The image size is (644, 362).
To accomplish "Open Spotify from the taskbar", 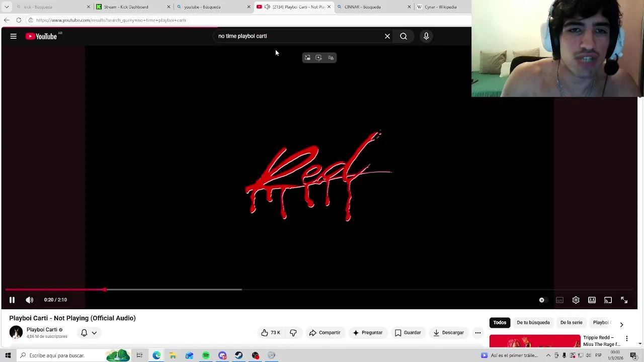I will point(206,355).
